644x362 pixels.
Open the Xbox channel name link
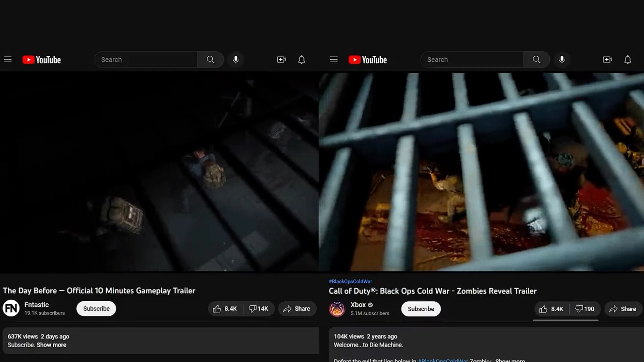[358, 305]
